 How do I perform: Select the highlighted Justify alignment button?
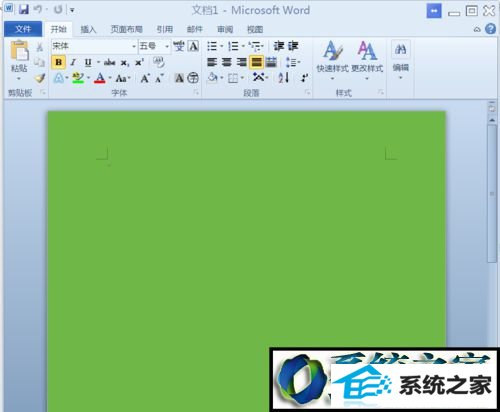(256, 62)
